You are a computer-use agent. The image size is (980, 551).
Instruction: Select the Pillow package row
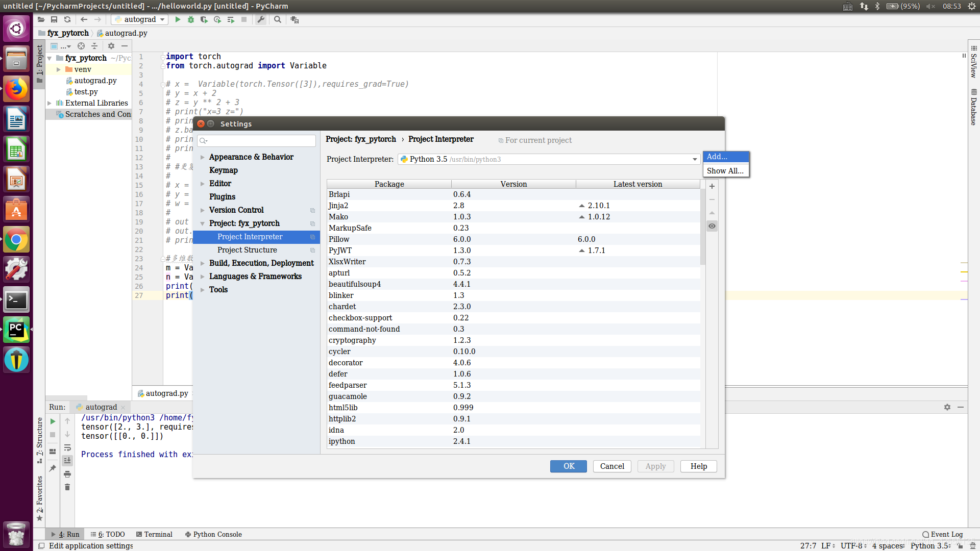pyautogui.click(x=513, y=239)
